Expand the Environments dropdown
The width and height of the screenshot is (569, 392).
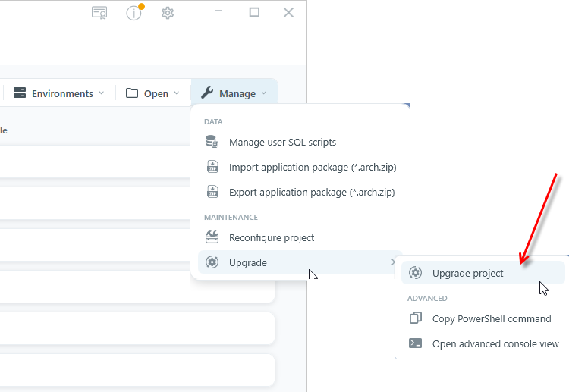click(x=102, y=93)
